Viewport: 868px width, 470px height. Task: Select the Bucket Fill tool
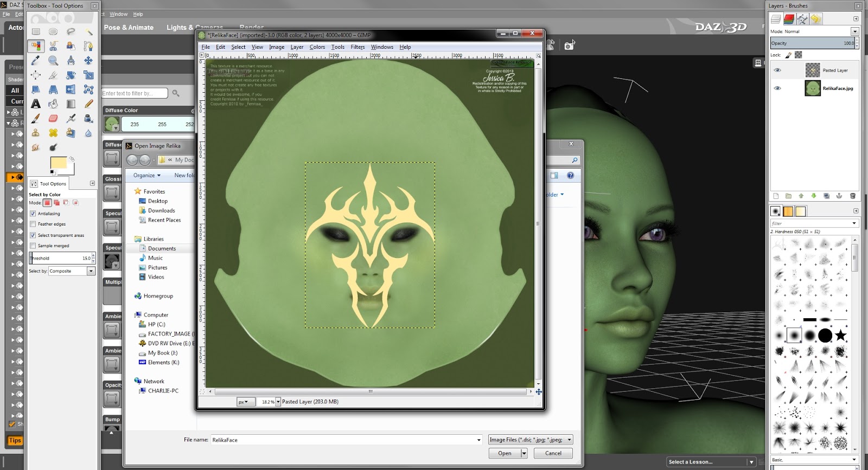click(x=53, y=104)
